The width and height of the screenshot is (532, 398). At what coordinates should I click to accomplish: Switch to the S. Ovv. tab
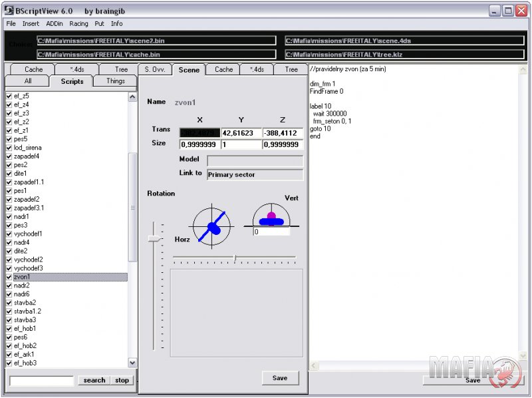[155, 69]
